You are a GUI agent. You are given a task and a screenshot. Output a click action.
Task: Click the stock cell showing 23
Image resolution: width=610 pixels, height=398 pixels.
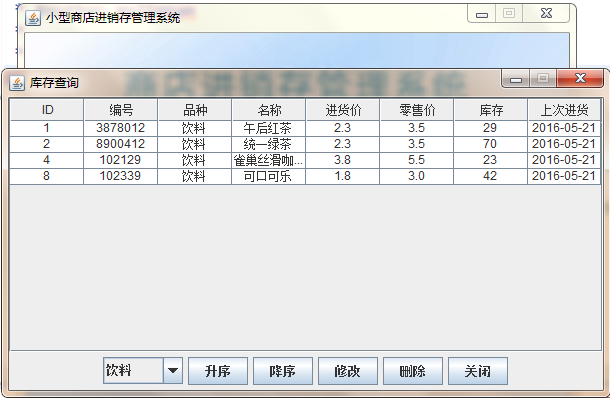(x=491, y=160)
